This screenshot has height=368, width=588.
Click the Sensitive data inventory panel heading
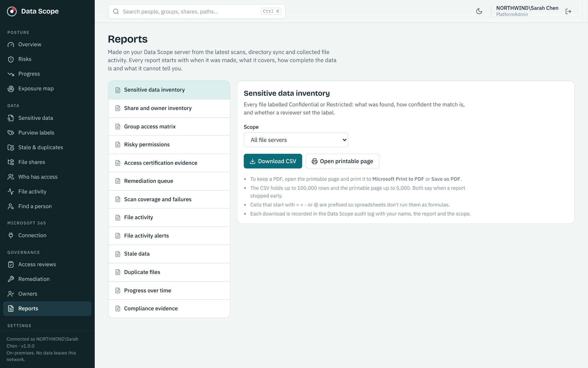[x=287, y=93]
